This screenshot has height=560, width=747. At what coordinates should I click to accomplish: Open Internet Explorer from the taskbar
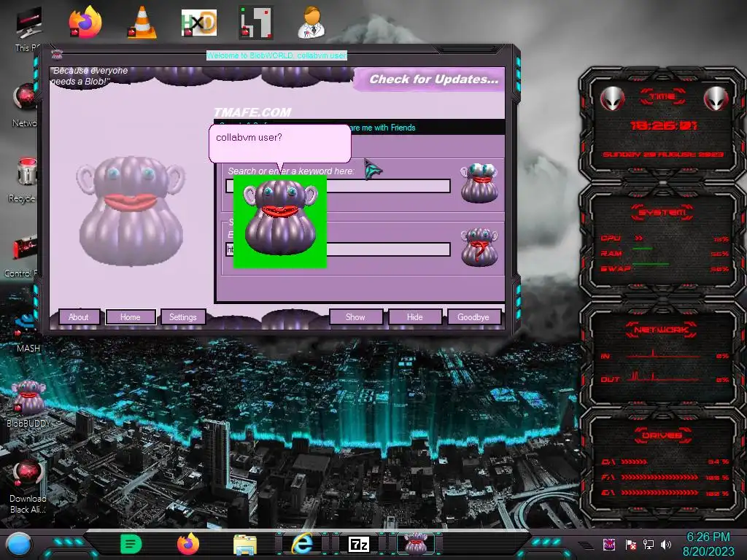click(x=302, y=544)
